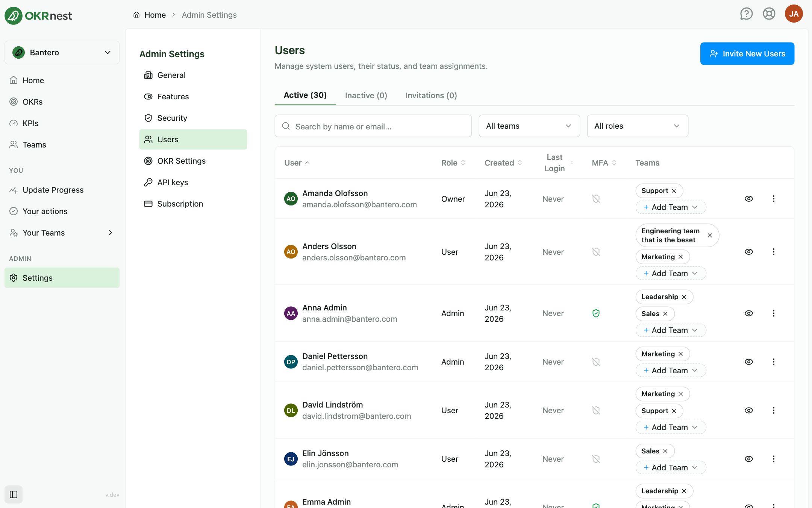The height and width of the screenshot is (508, 812).
Task: View details via eye icon for Elin Jönsson
Action: click(x=748, y=459)
